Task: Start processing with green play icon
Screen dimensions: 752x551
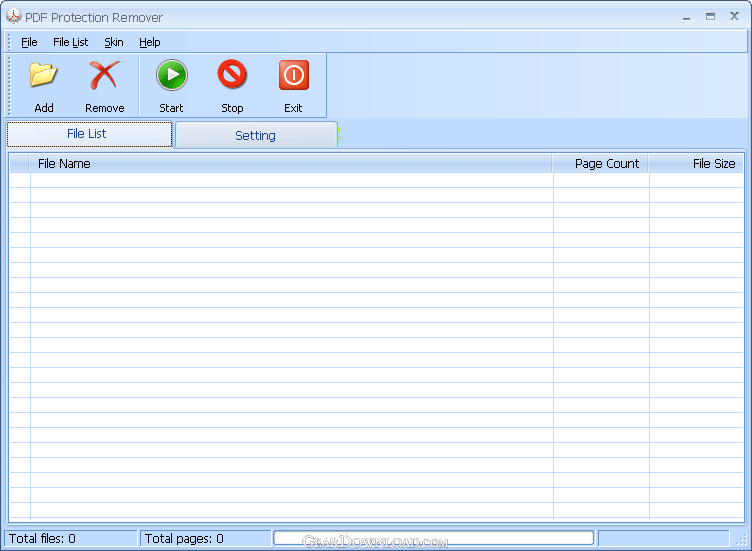Action: tap(171, 75)
